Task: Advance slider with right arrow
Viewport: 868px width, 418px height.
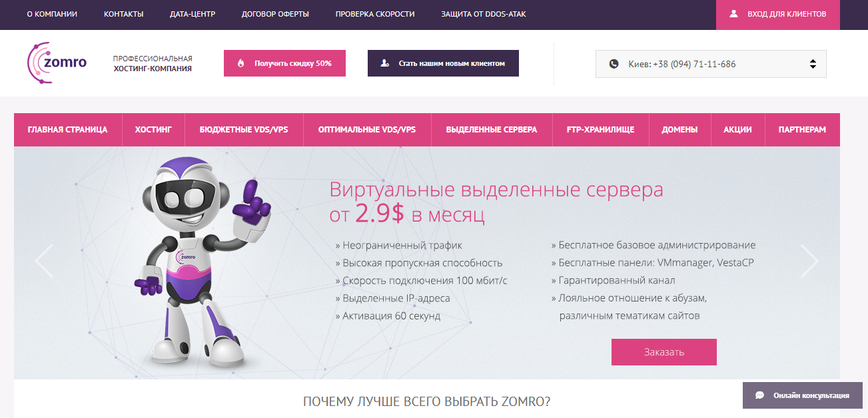Action: tap(809, 261)
